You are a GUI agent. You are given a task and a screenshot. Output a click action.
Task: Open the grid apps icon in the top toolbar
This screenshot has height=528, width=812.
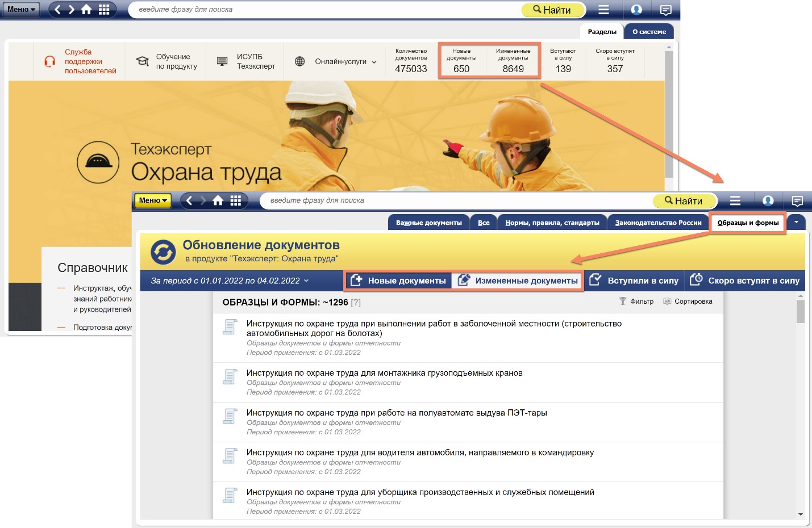[104, 10]
